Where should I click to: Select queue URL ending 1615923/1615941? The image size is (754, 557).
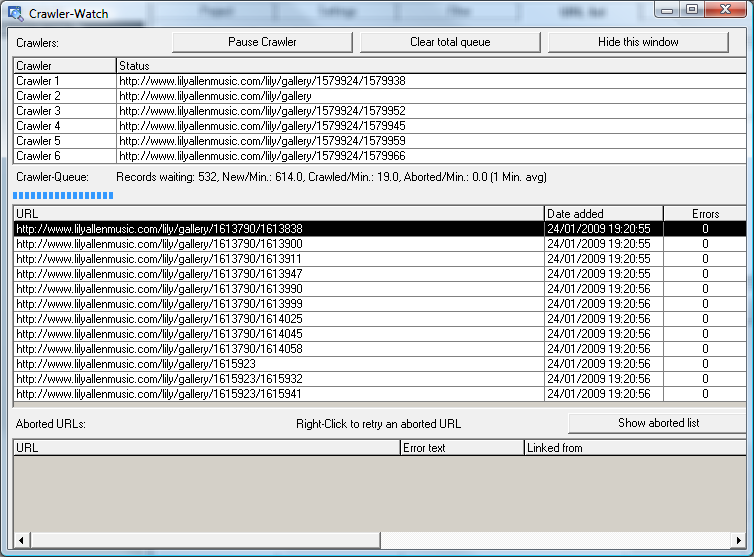[380, 394]
